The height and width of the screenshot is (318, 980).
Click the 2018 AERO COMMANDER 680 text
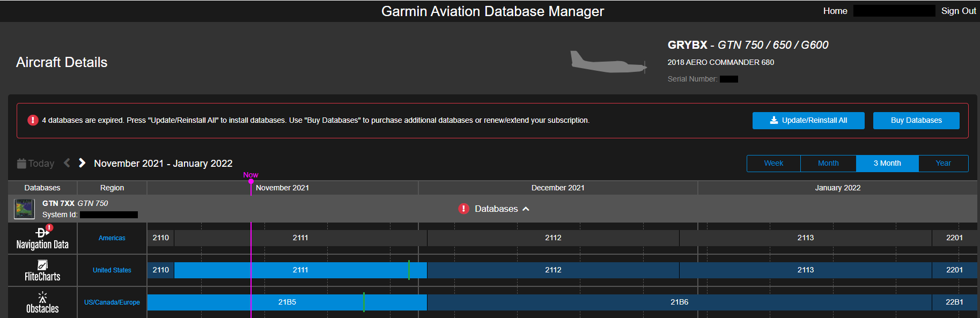pos(720,62)
